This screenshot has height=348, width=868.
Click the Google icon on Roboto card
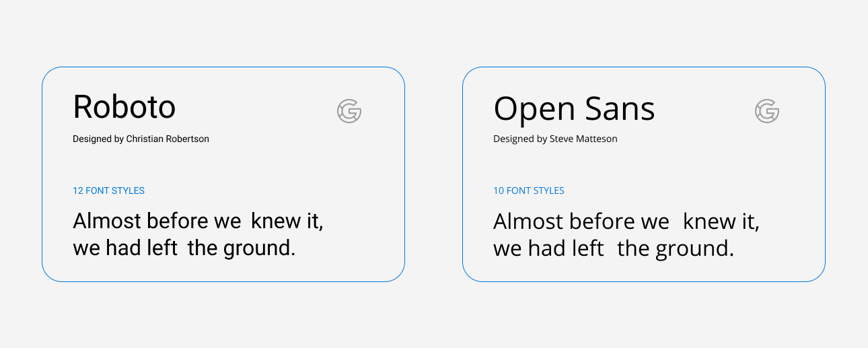pyautogui.click(x=349, y=111)
